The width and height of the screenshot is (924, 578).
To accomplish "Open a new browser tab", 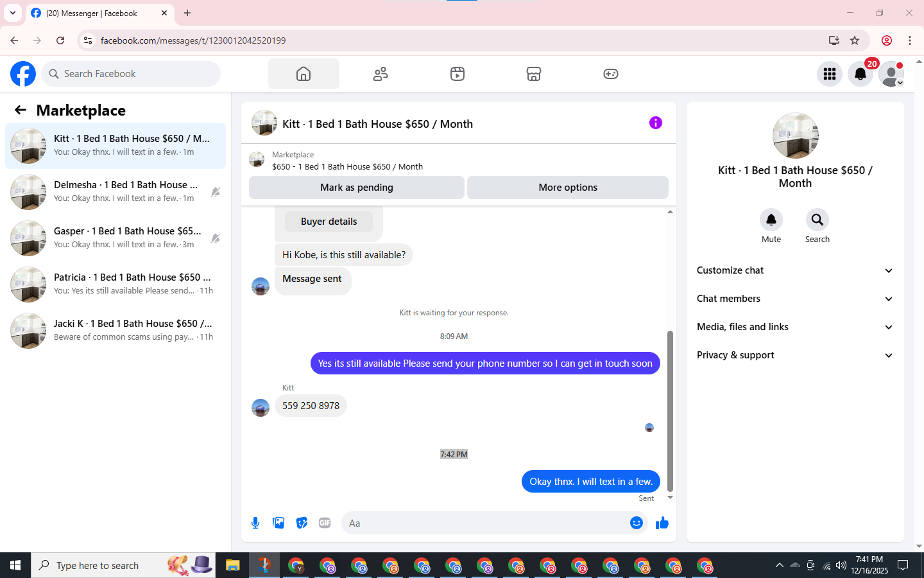I will (x=187, y=13).
